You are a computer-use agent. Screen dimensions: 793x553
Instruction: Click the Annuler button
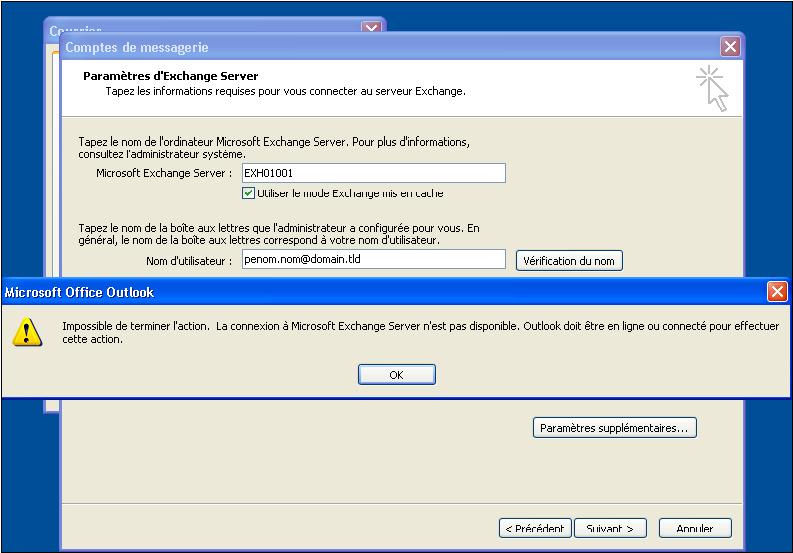695,528
